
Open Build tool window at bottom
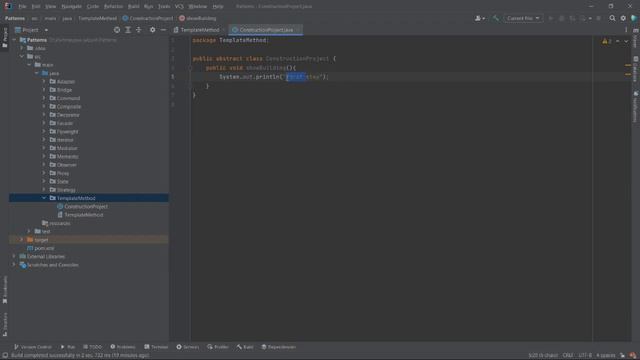[x=245, y=347]
